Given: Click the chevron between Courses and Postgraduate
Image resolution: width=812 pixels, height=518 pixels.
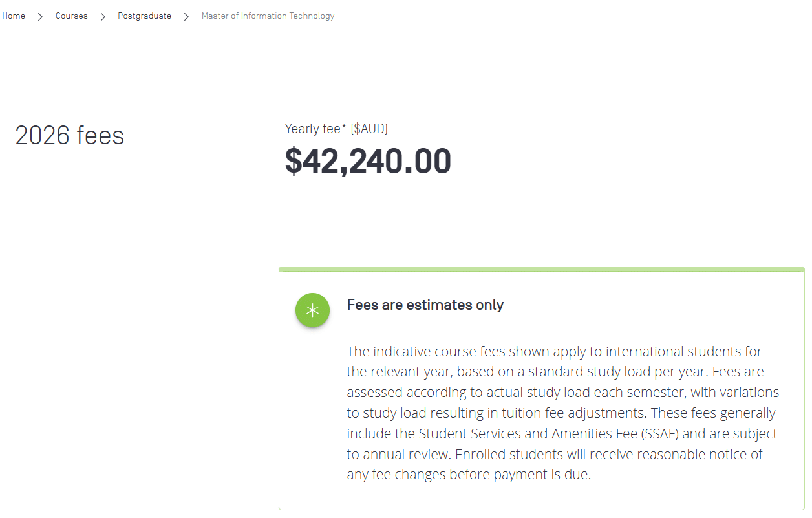Looking at the screenshot, I should point(102,16).
